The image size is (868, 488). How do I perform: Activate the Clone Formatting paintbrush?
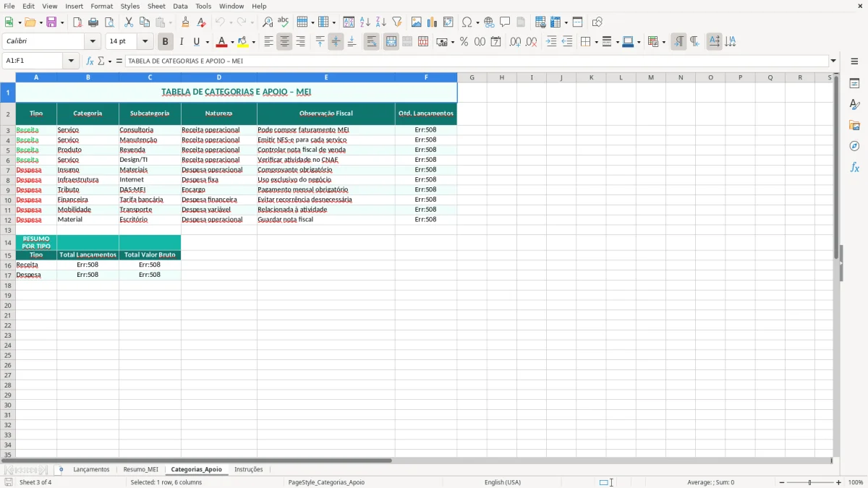[186, 22]
